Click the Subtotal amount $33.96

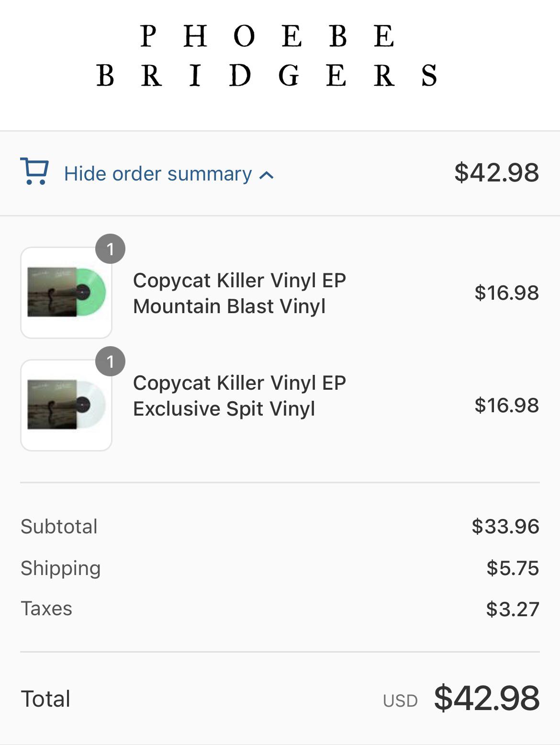click(x=505, y=526)
